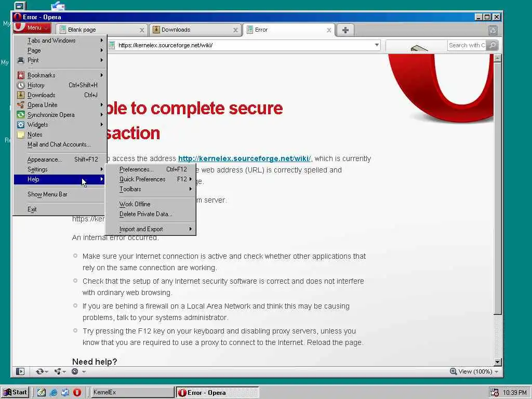This screenshot has height=399, width=532.
Task: Close the Blank page tab
Action: pos(142,30)
